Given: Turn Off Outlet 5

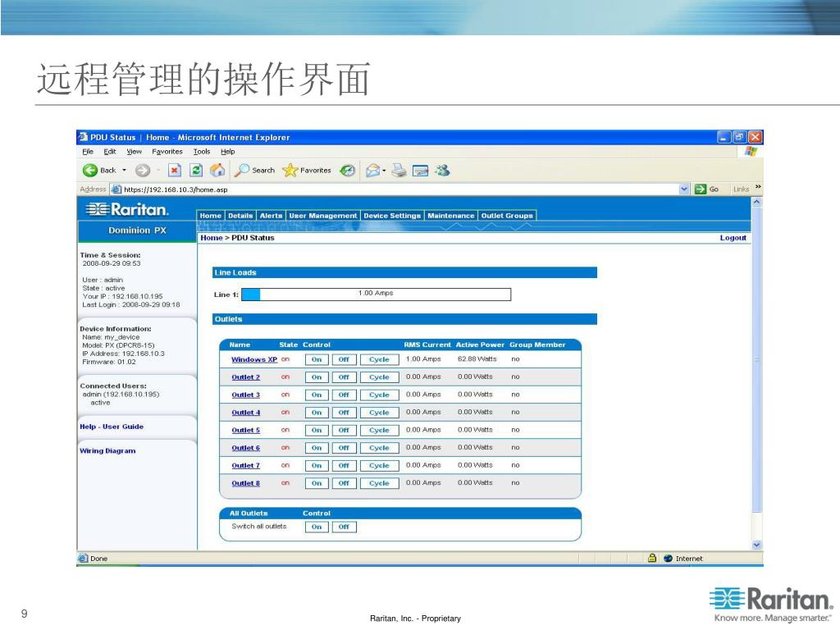Looking at the screenshot, I should click(x=344, y=430).
